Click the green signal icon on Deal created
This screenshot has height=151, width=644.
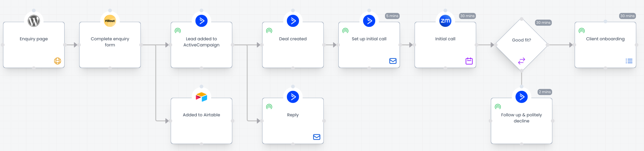(x=269, y=31)
